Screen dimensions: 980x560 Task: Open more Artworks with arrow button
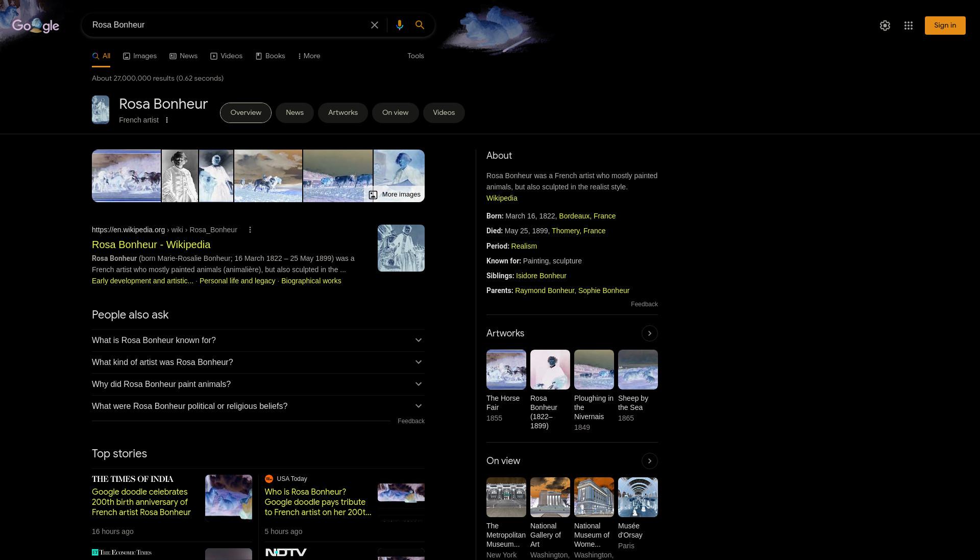click(x=649, y=333)
